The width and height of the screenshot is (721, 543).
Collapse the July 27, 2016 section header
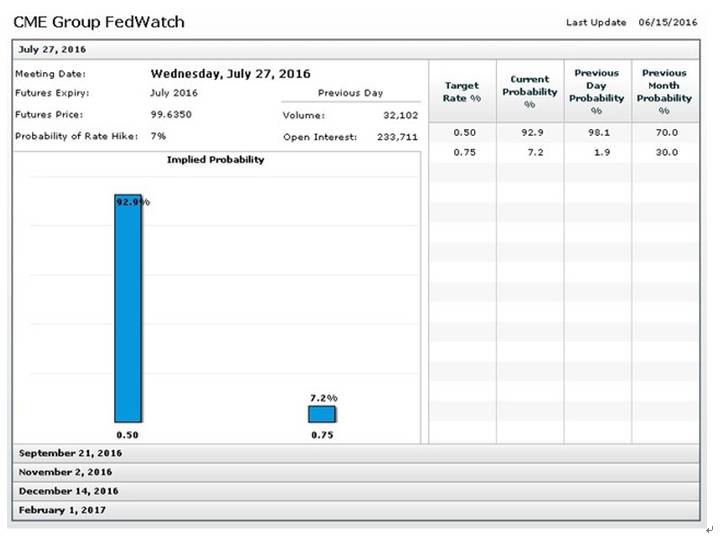356,50
